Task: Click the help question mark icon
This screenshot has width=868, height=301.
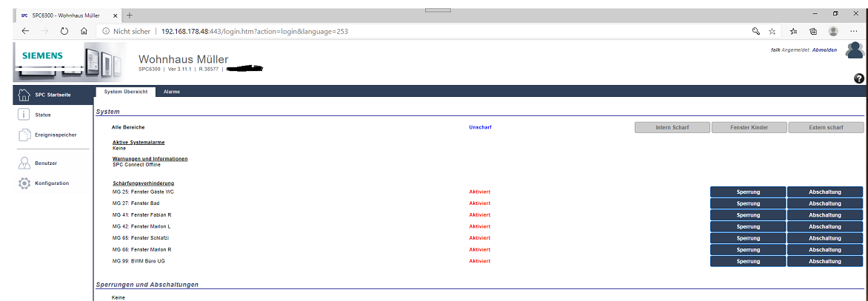Action: click(859, 78)
